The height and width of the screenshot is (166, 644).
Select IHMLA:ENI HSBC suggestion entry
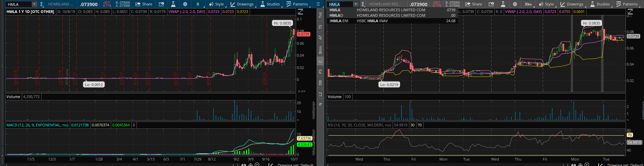(392, 21)
